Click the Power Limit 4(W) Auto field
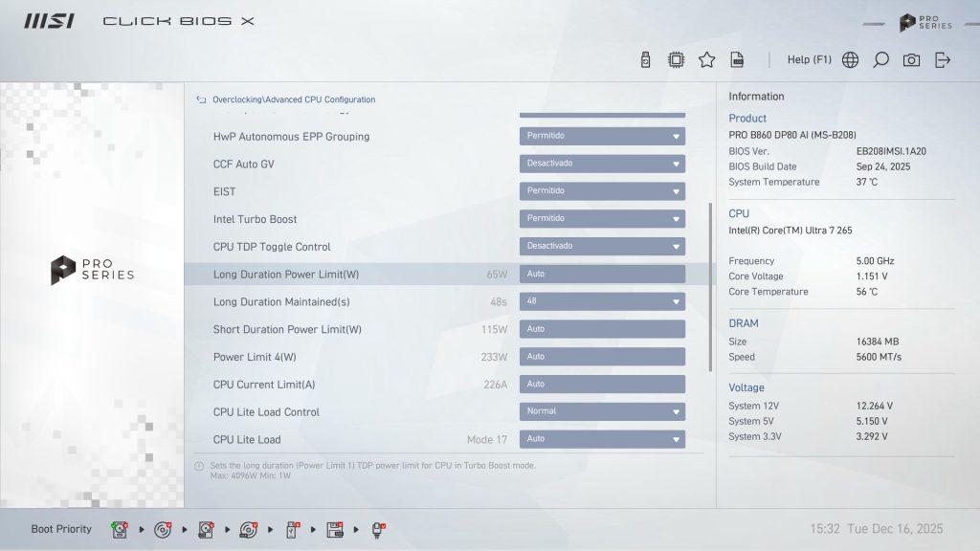980x551 pixels. (x=602, y=357)
